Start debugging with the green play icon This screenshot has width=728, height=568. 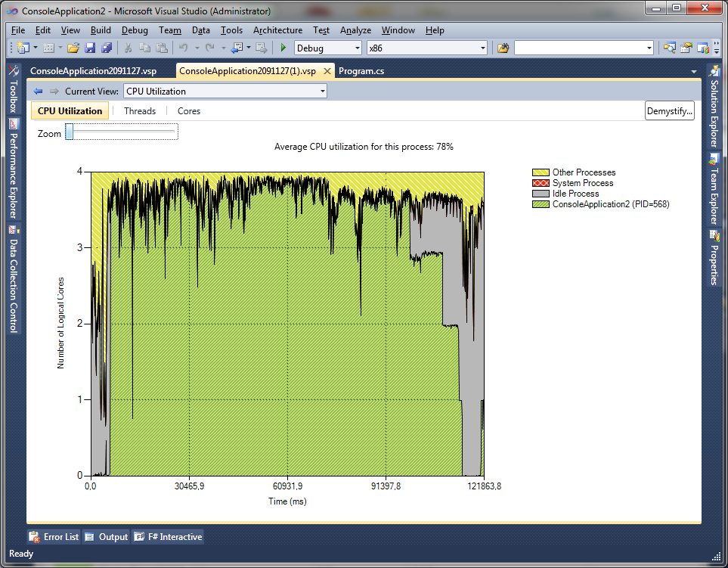click(283, 48)
